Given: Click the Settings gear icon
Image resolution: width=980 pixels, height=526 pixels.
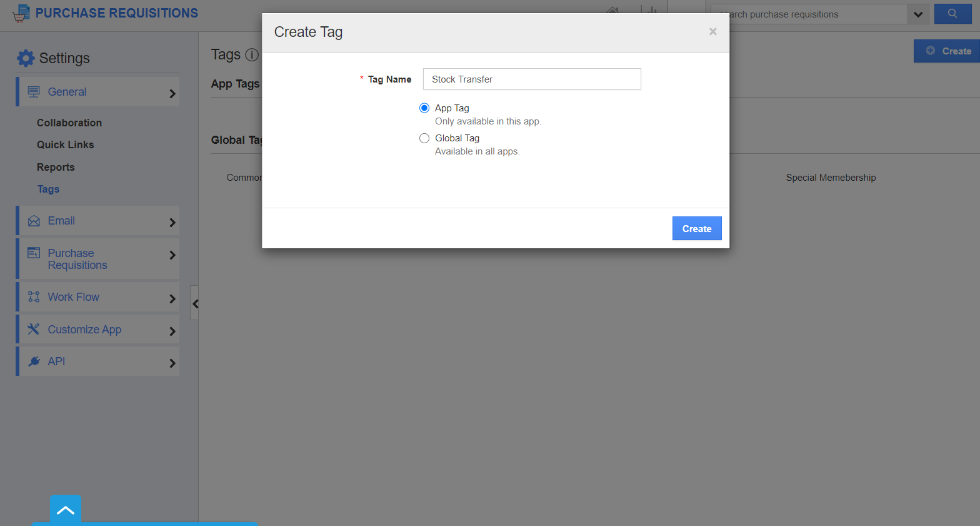Looking at the screenshot, I should [x=26, y=58].
